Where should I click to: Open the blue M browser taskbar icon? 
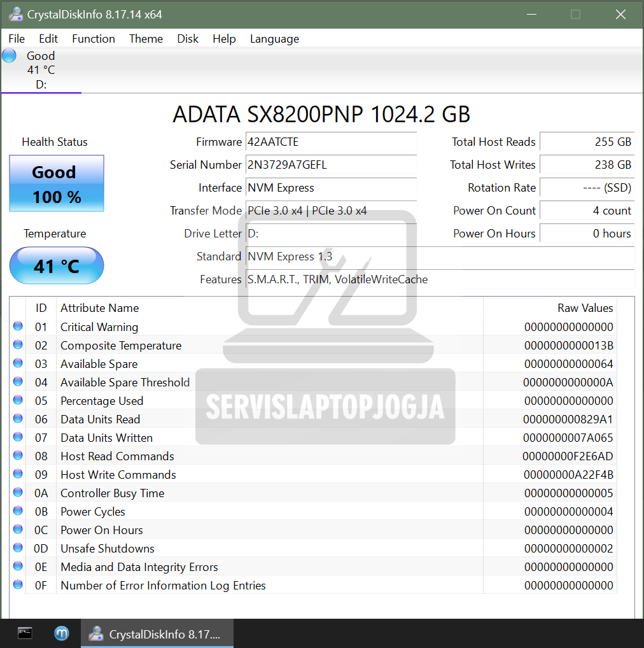[62, 633]
